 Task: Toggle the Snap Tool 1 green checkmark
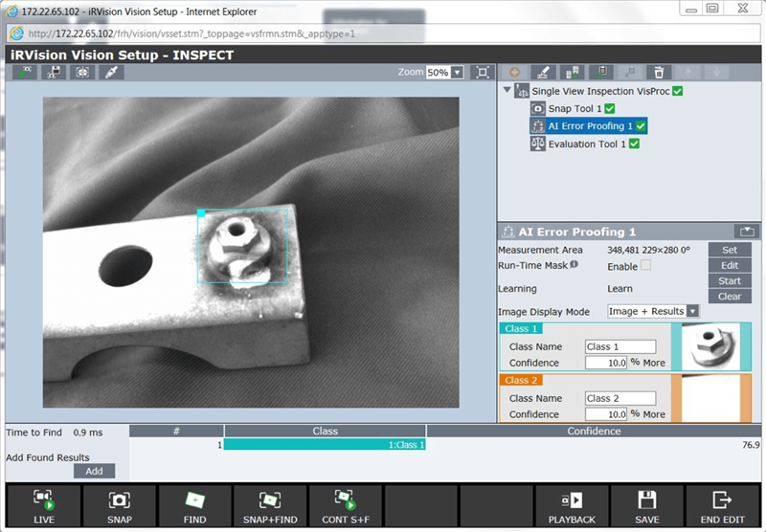tap(610, 109)
